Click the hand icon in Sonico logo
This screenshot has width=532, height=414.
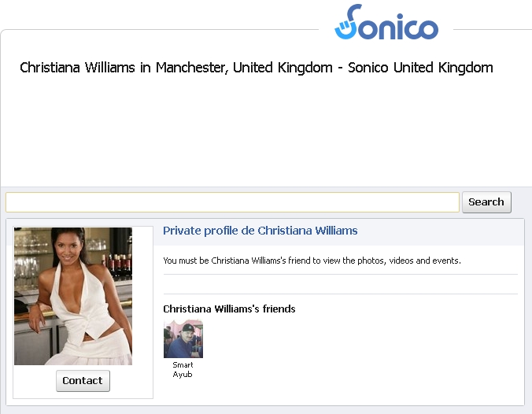click(342, 29)
